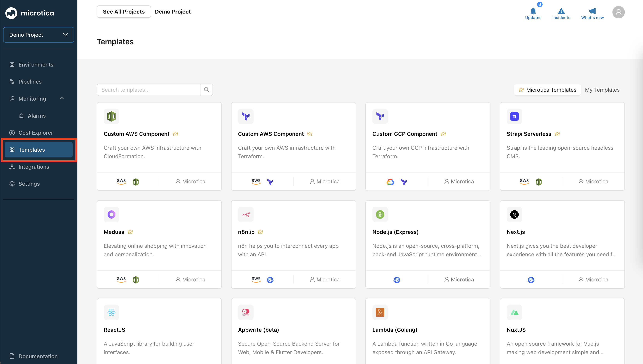Click the search magnifier button
This screenshot has width=643, height=364.
[x=207, y=90]
